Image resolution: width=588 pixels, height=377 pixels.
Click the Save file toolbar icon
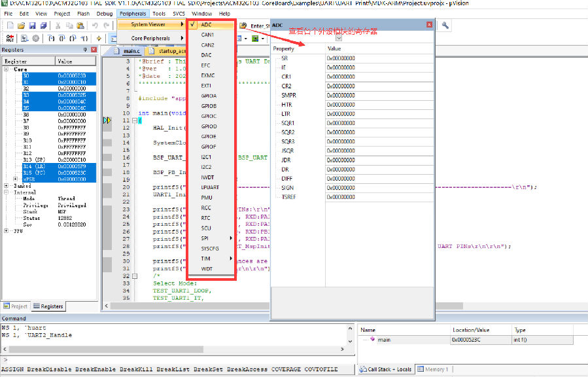(32, 25)
